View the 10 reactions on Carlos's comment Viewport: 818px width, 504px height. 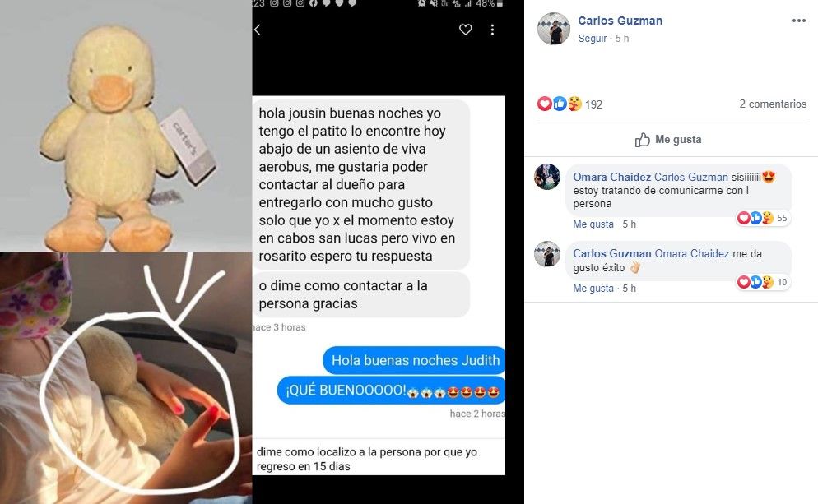(x=763, y=282)
